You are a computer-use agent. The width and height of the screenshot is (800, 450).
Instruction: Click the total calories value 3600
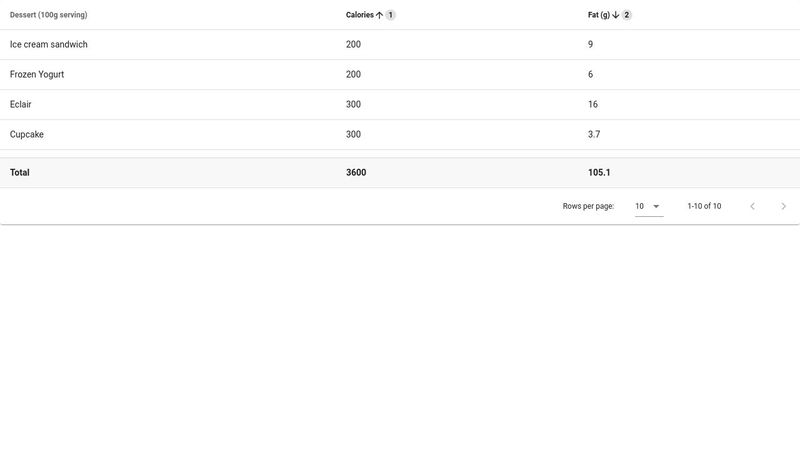356,172
